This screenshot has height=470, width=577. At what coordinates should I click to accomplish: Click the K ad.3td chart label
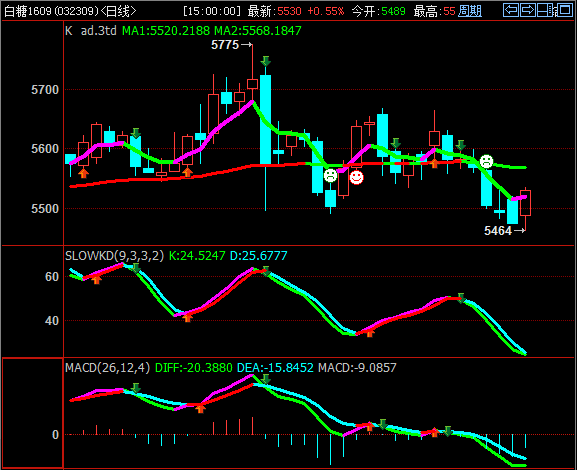coord(91,31)
